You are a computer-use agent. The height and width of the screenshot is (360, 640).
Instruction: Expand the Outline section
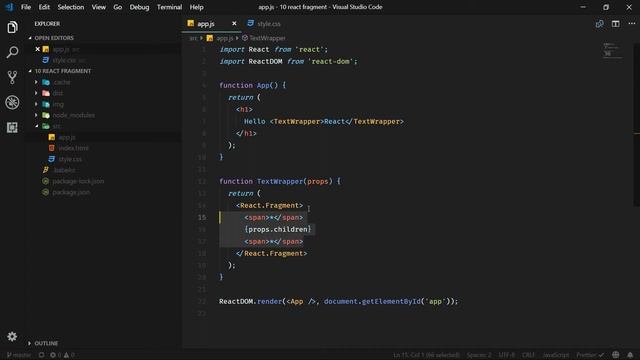[46, 343]
